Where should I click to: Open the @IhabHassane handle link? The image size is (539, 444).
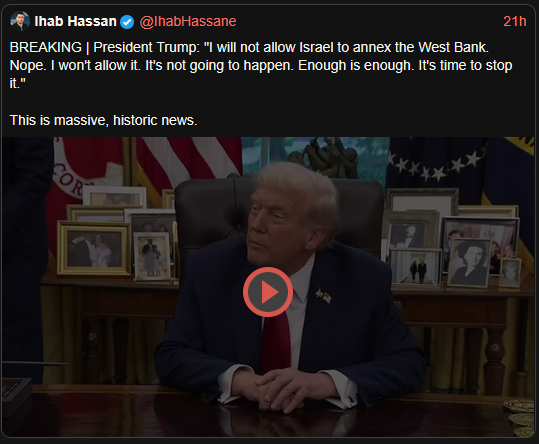pos(188,22)
